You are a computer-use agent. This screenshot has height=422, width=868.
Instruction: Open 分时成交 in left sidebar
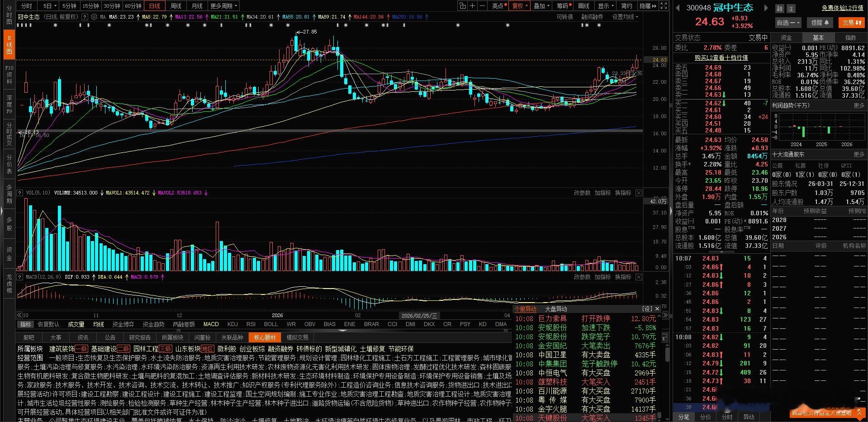[x=9, y=134]
